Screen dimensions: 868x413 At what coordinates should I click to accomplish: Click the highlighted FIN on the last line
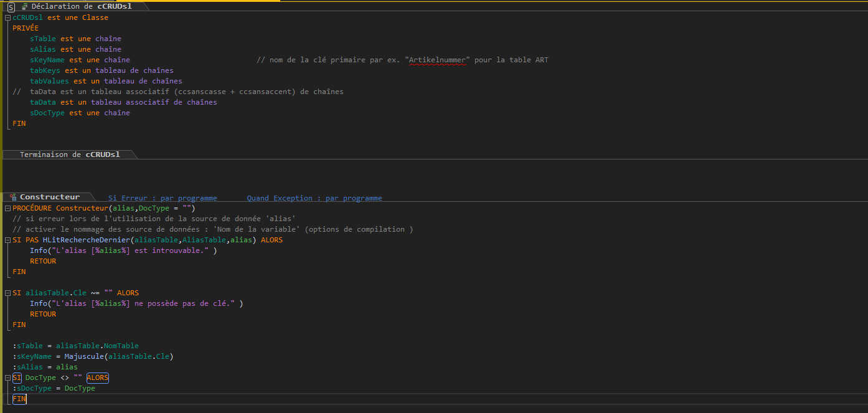click(19, 399)
